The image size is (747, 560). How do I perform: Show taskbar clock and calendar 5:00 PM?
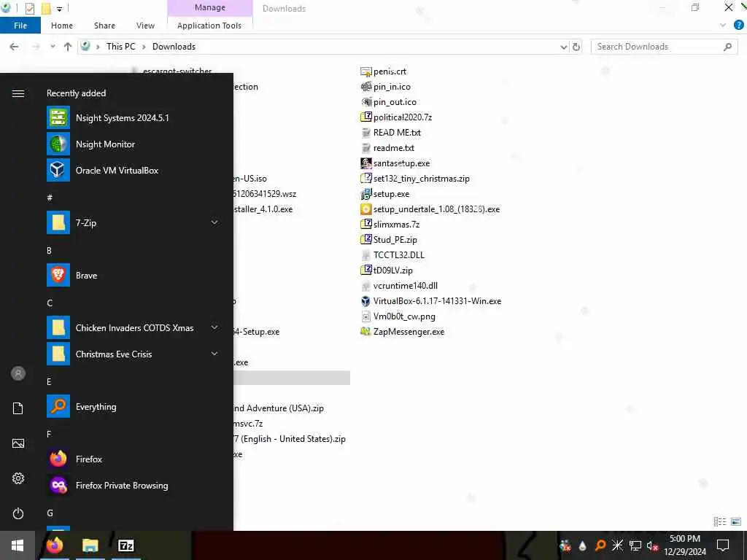point(684,545)
